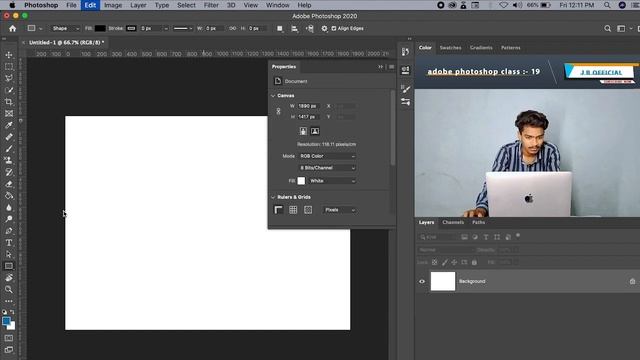The height and width of the screenshot is (360, 640).
Task: Open the Layer menu
Action: coord(138,5)
